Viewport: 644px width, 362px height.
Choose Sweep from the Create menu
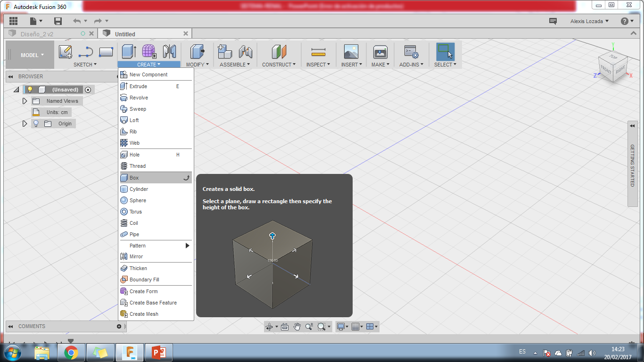[156, 109]
